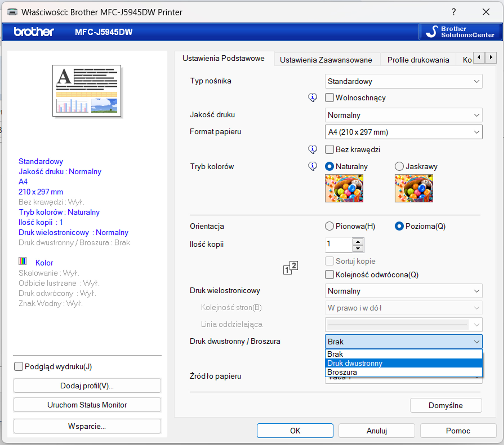
Task: Click the collate pages 1-2 icon
Action: pos(290,268)
